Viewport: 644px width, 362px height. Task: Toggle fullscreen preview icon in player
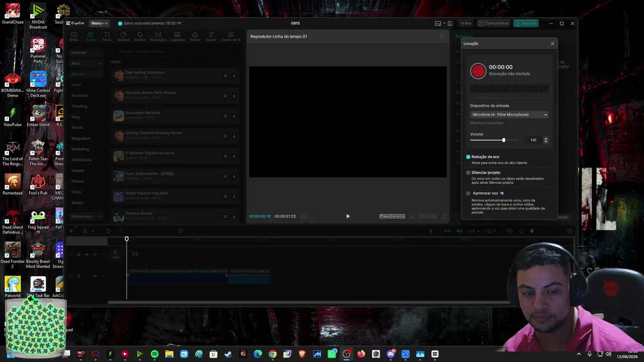[x=444, y=216]
